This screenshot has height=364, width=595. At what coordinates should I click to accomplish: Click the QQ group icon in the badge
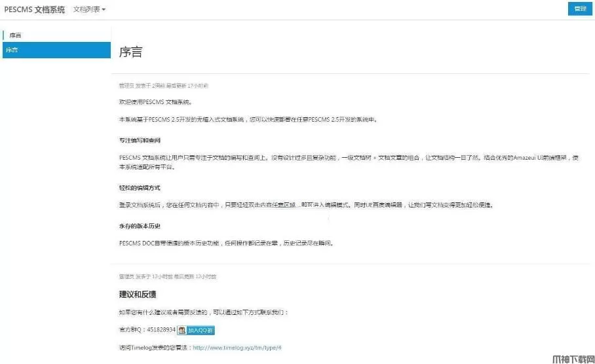point(182,330)
